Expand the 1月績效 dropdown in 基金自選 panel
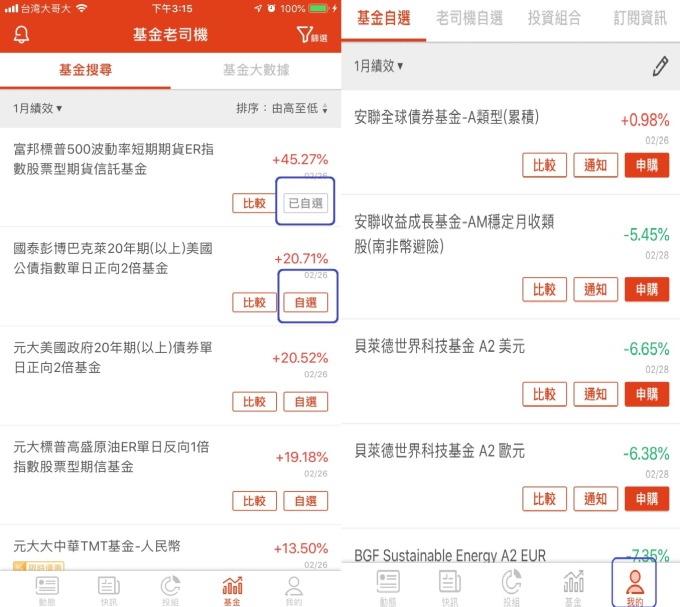 379,66
